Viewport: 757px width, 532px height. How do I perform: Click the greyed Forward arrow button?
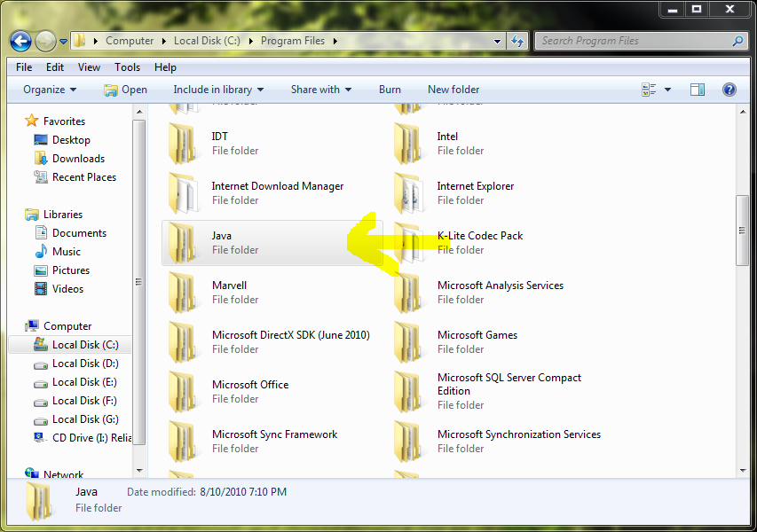click(x=46, y=41)
